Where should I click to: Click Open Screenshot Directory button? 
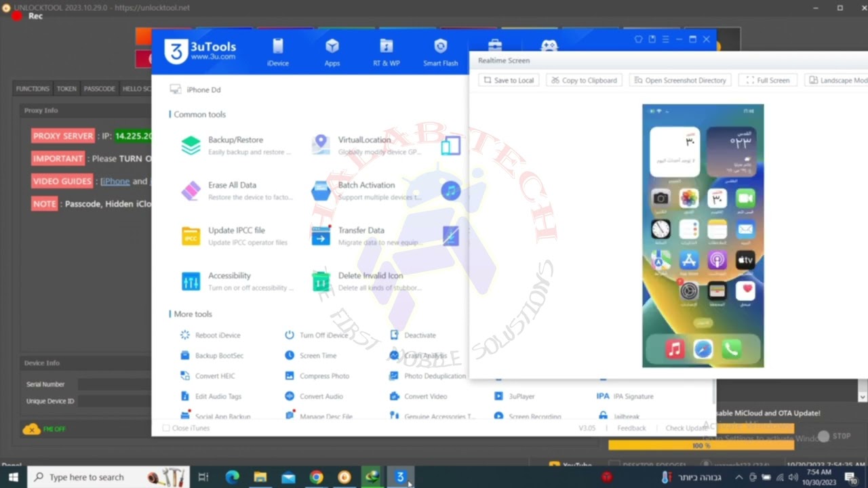(680, 80)
